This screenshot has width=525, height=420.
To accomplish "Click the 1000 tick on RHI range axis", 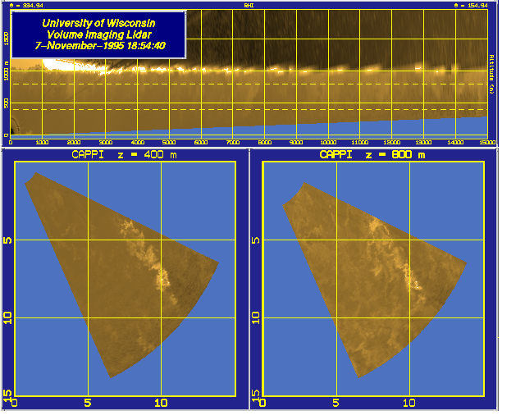I will coord(42,143).
